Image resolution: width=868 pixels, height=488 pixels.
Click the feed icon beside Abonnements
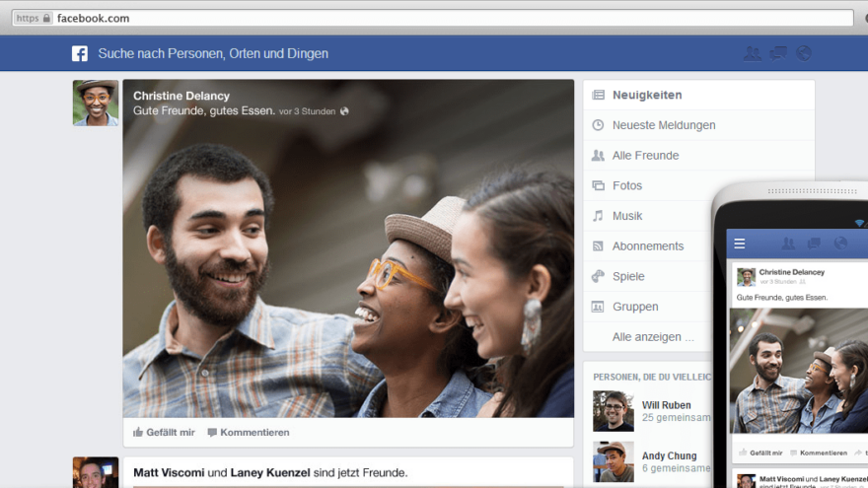598,246
